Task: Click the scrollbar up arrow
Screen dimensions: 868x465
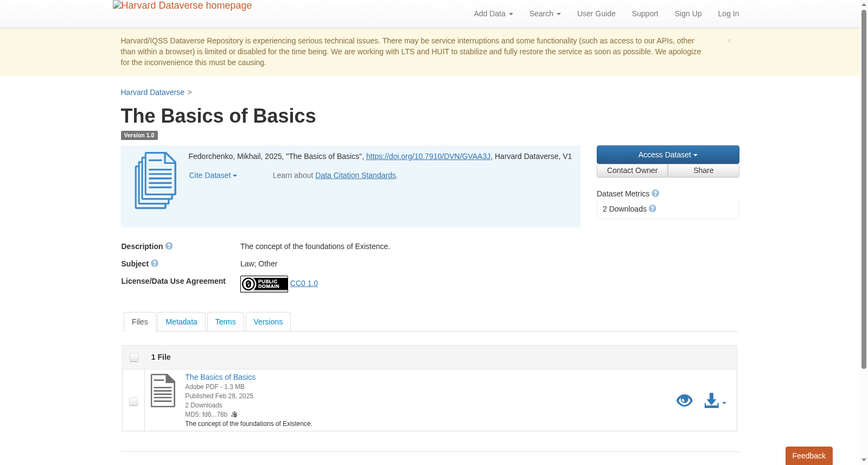Action: [x=864, y=4]
